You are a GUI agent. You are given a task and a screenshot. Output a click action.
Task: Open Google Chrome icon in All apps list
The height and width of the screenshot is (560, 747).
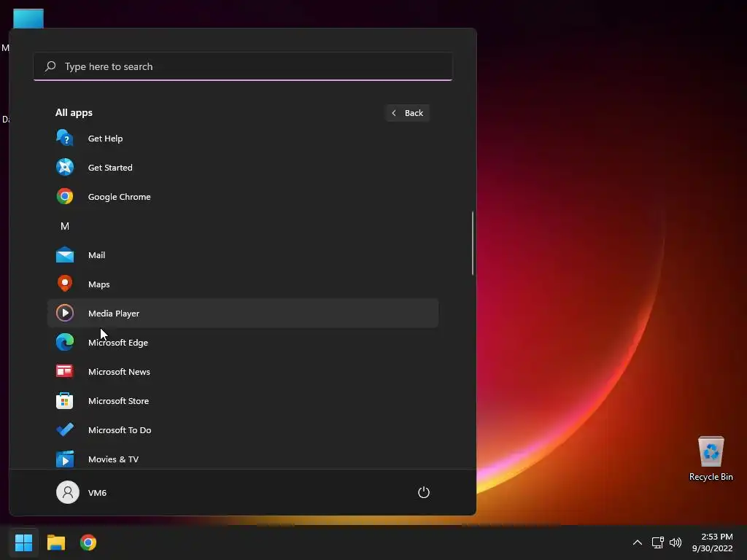(x=65, y=196)
